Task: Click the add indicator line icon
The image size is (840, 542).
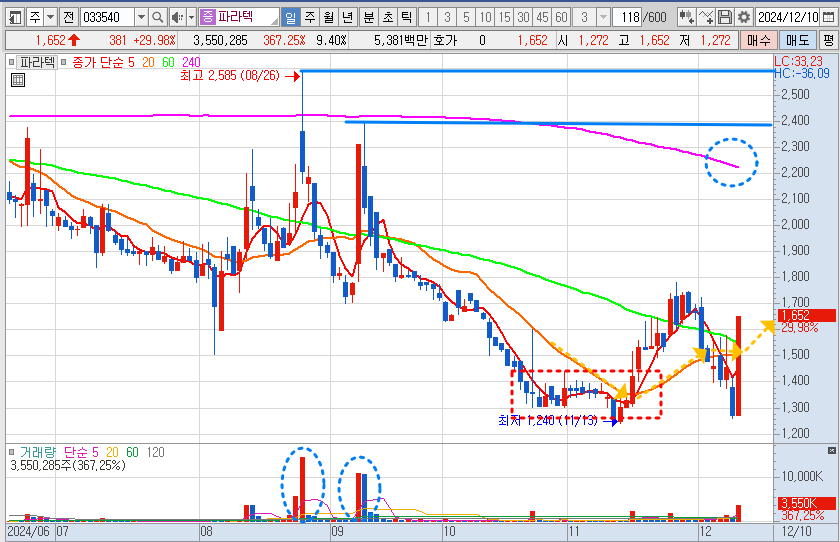Action: click(706, 18)
